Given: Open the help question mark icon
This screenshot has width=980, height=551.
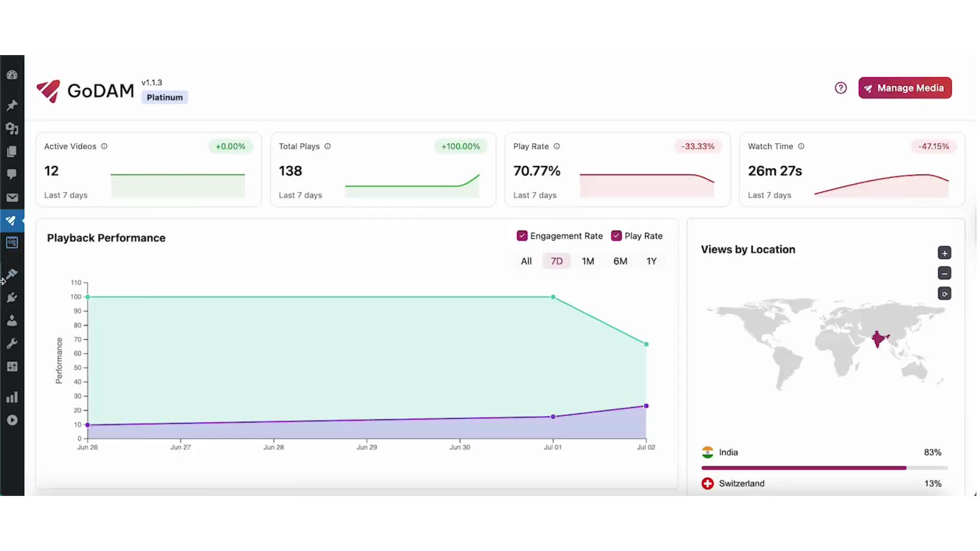Looking at the screenshot, I should (840, 88).
